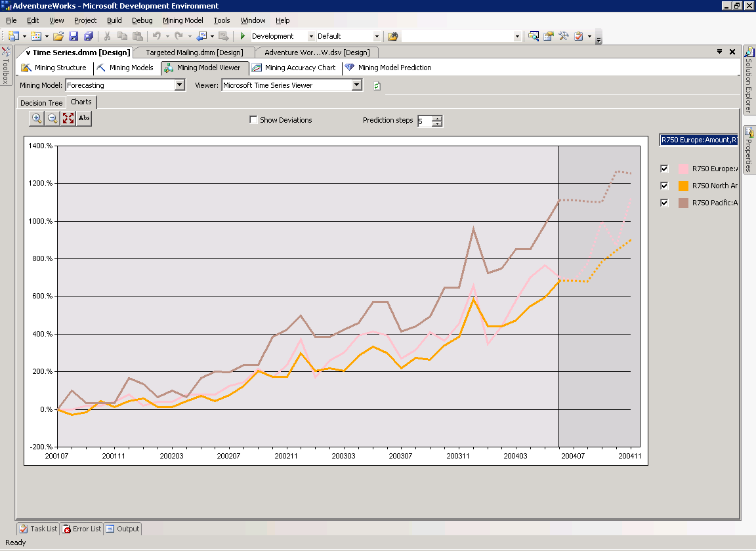This screenshot has height=551, width=756.
Task: Click the Navigate Forward toolbar icon
Action: point(223,36)
